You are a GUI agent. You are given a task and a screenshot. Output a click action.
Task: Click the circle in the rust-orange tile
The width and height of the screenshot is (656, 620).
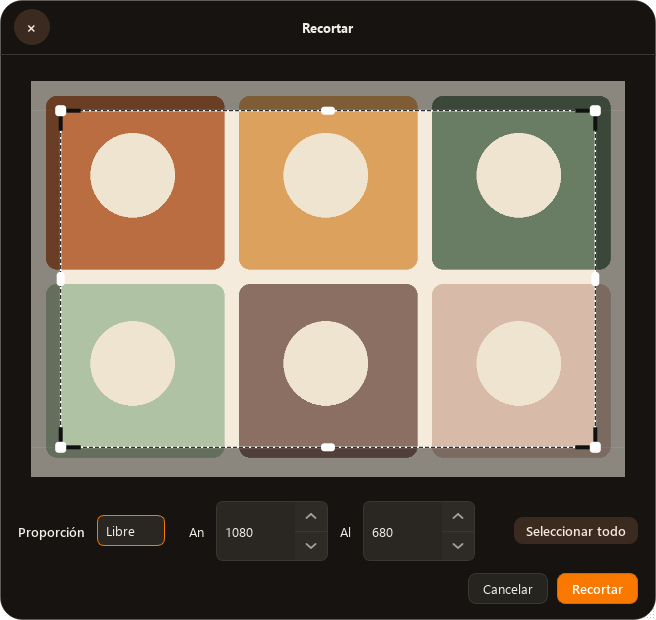point(133,175)
